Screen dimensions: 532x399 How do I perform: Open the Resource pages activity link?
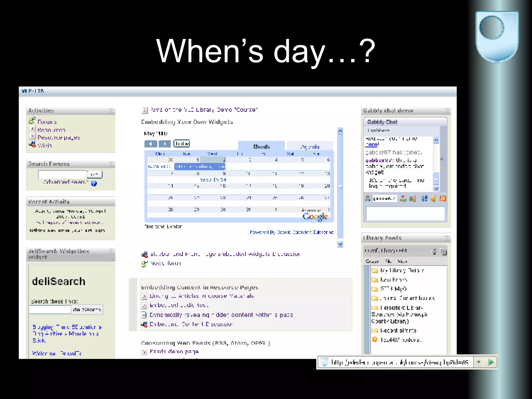coord(59,137)
